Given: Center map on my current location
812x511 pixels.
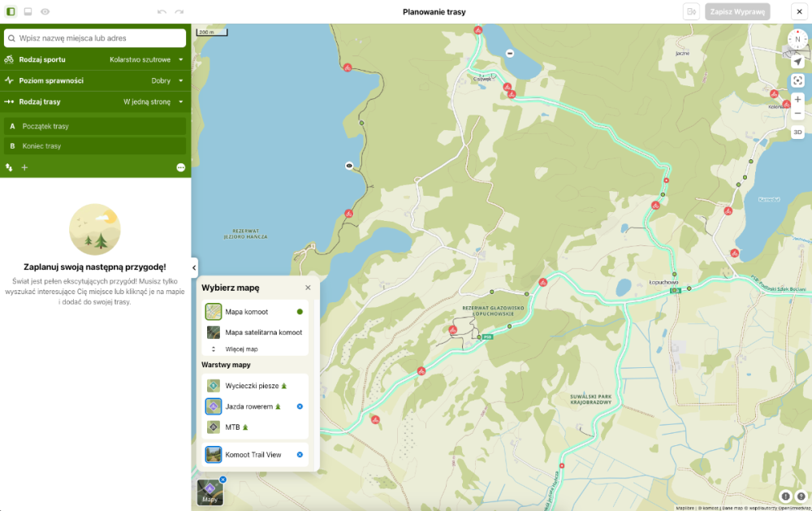Looking at the screenshot, I should tap(797, 62).
